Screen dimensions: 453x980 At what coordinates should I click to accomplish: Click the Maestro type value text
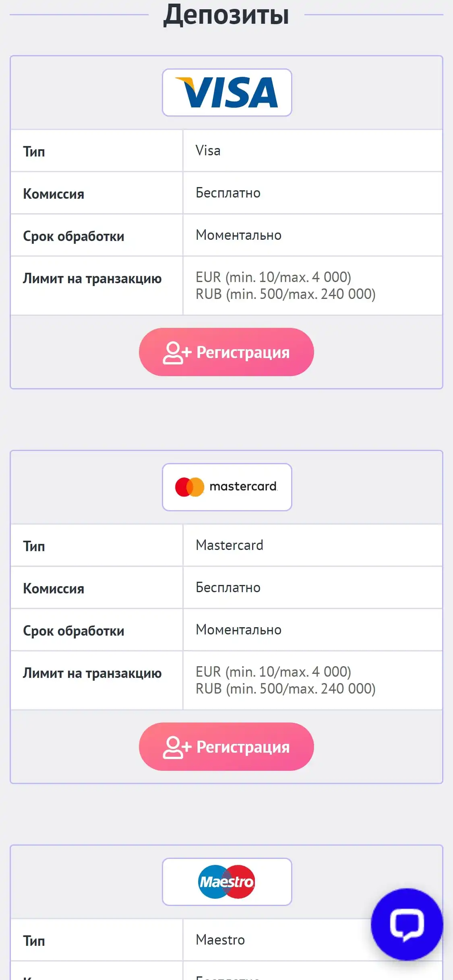[220, 940]
